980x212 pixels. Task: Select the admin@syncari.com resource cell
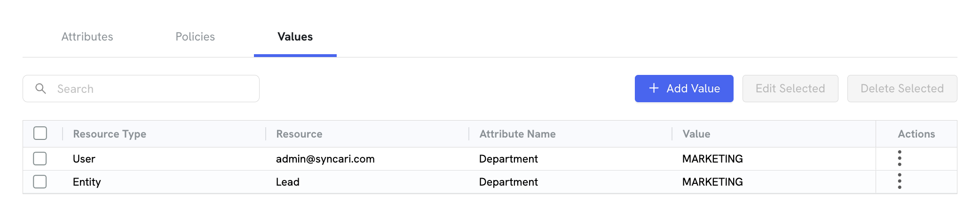pos(325,159)
